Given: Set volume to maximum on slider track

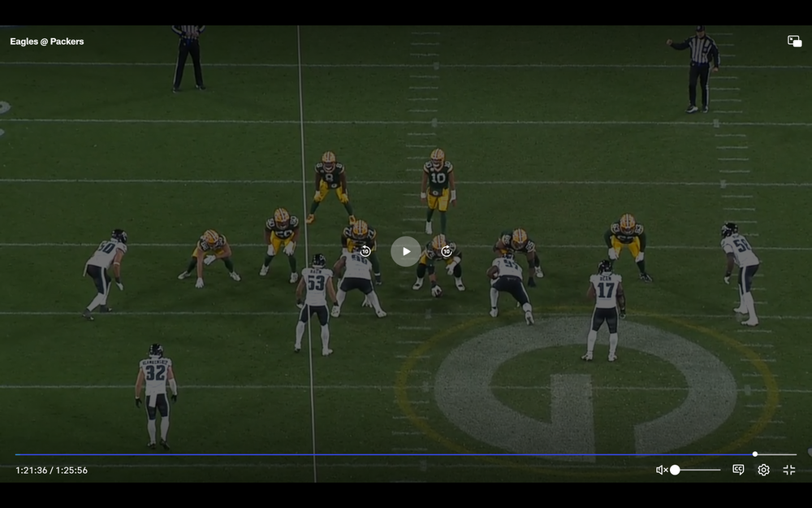Looking at the screenshot, I should coord(719,470).
